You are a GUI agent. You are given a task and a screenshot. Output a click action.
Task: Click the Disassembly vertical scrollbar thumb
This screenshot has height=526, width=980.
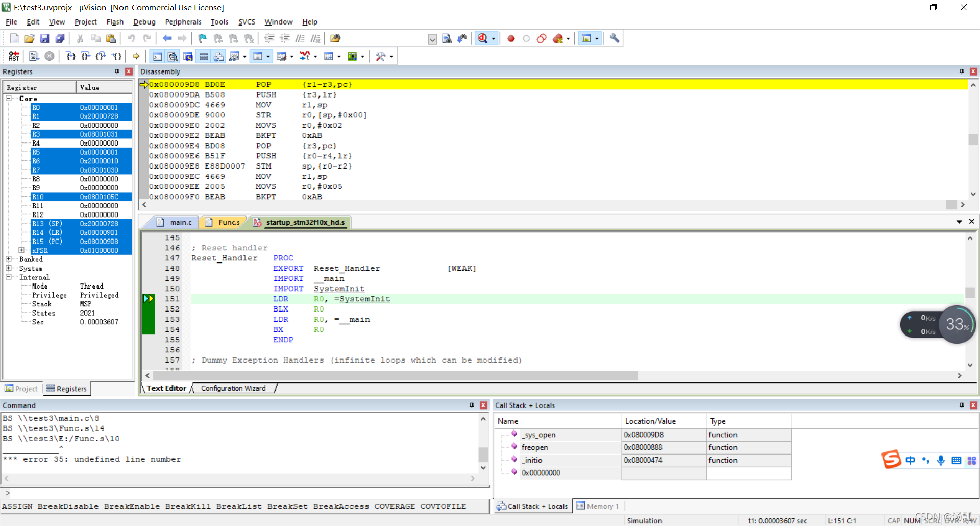[x=973, y=139]
